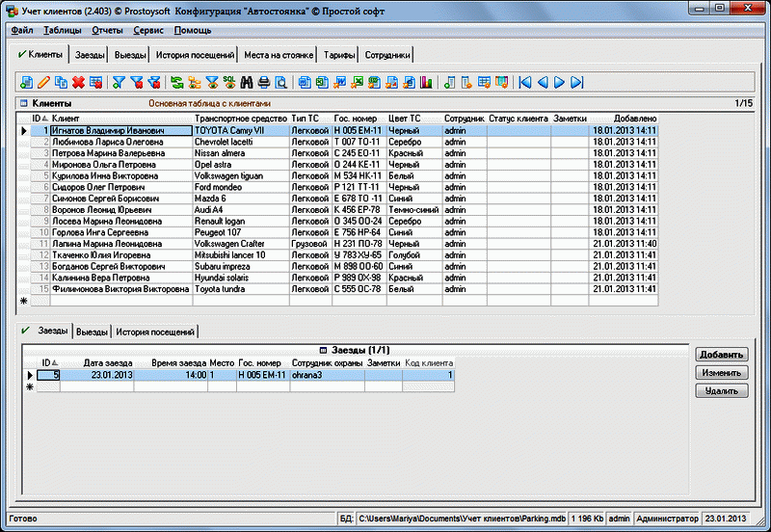This screenshot has width=771, height=532.
Task: Click the Добавить button
Action: tap(721, 355)
